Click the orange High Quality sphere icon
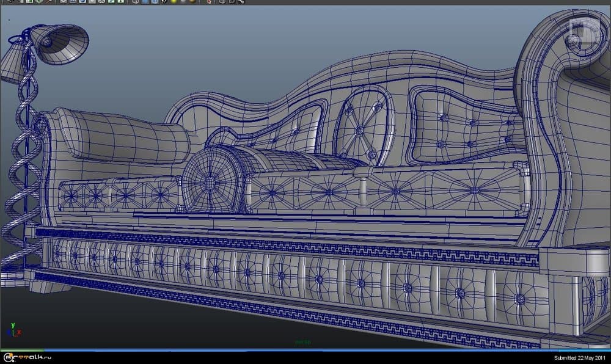The height and width of the screenshot is (364, 611). tap(192, 2)
